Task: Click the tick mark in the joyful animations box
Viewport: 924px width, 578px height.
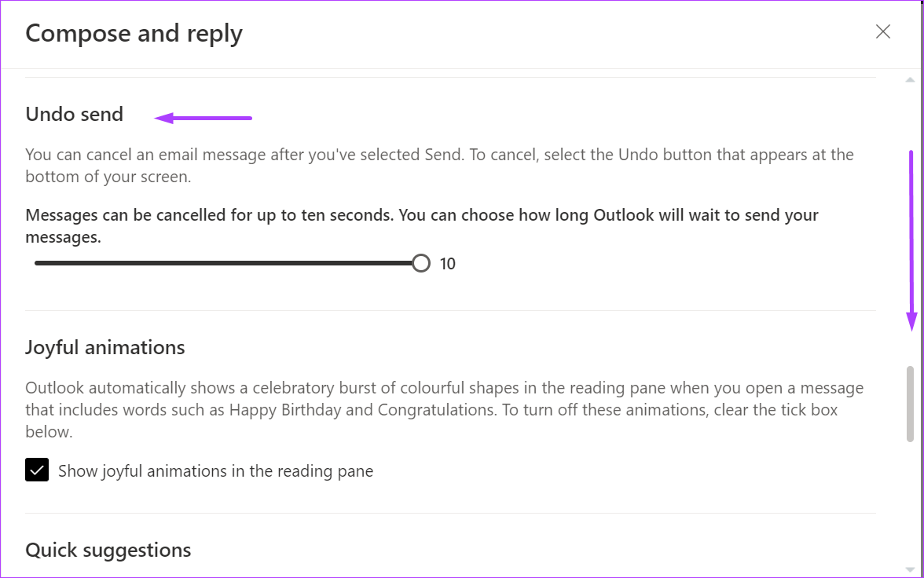Action: pyautogui.click(x=36, y=470)
